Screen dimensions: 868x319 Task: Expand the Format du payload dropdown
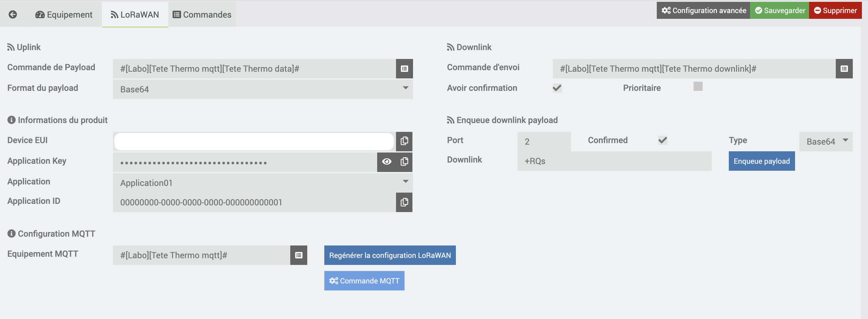click(263, 89)
